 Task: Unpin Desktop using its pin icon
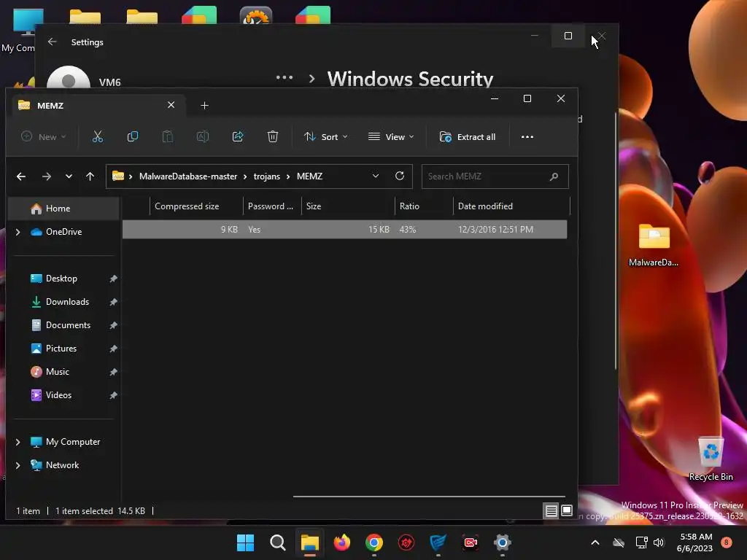pos(113,279)
